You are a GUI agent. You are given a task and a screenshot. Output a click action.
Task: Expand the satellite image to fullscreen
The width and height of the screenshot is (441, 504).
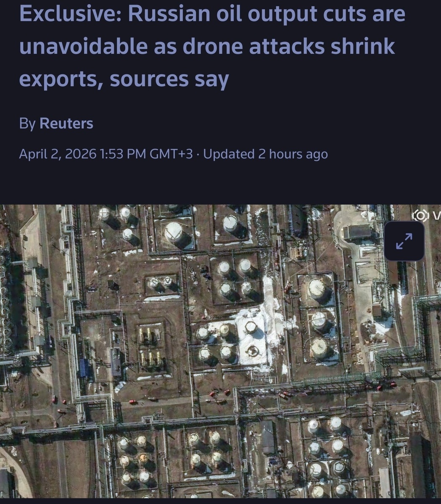click(x=404, y=241)
